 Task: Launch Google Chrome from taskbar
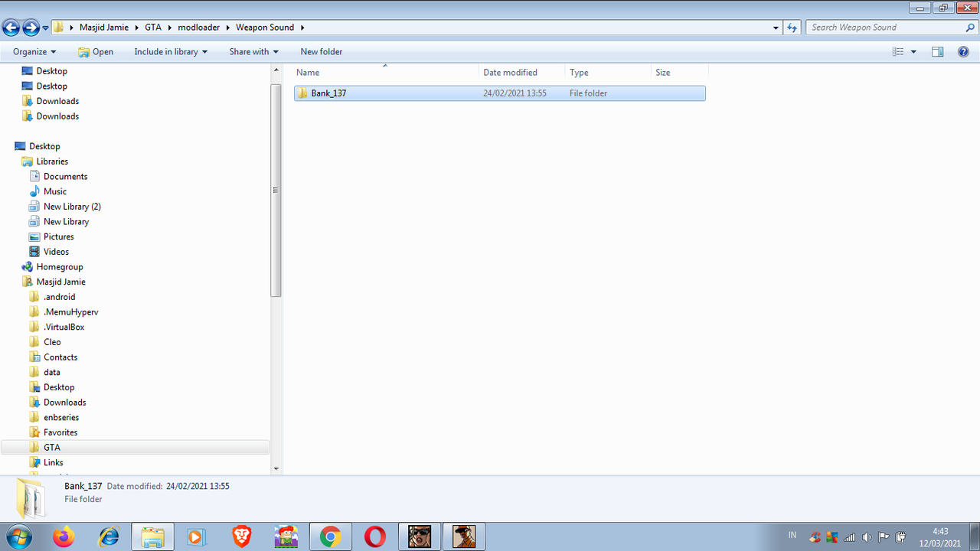click(331, 536)
